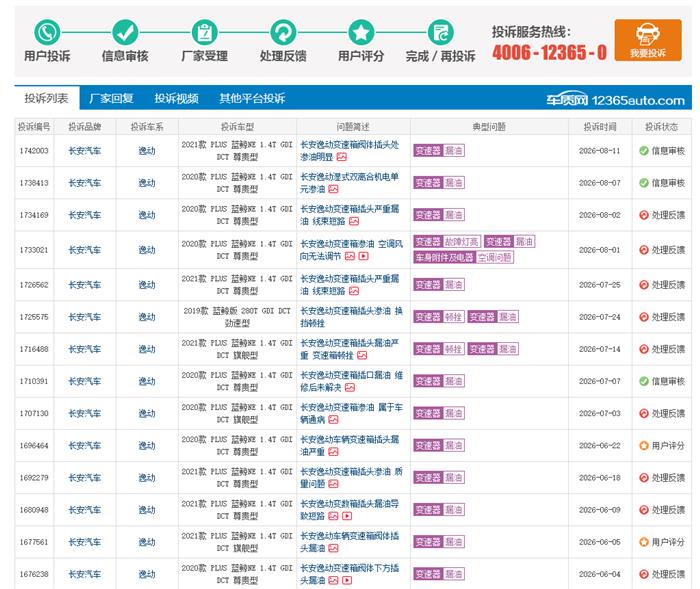Click 投诉时间 column header
The width and height of the screenshot is (700, 589).
tap(600, 127)
